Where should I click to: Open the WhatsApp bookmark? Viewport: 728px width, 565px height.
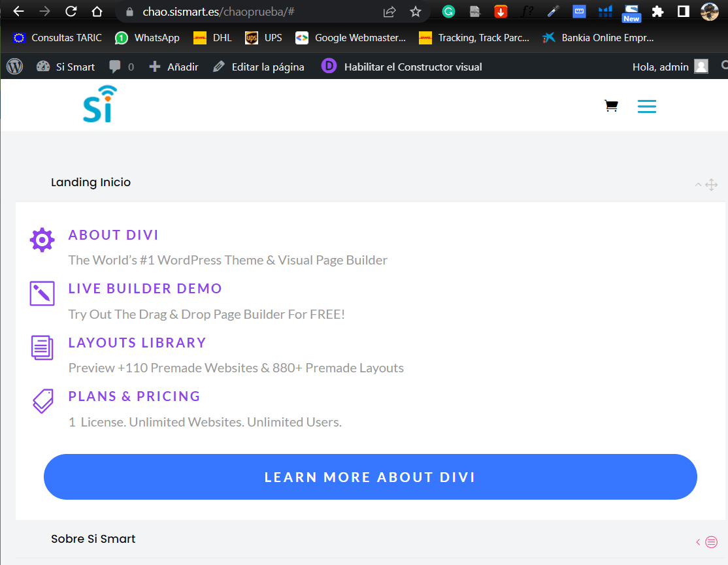(x=147, y=38)
